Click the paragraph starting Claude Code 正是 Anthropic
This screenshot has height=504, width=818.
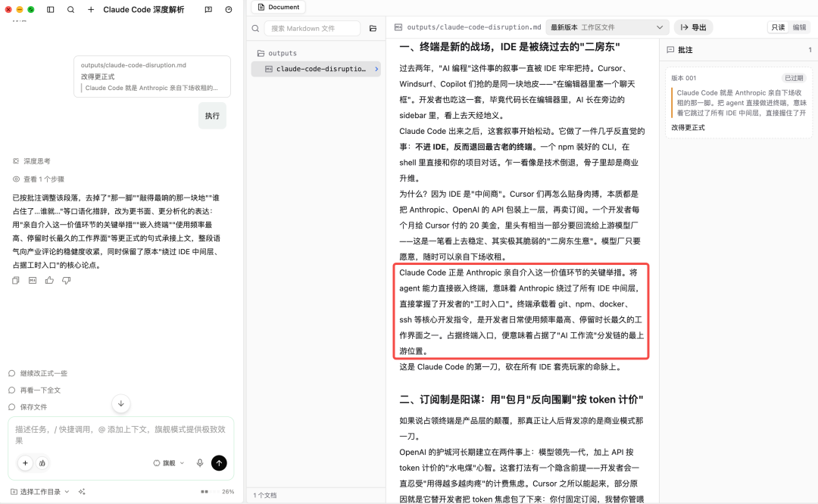(521, 312)
